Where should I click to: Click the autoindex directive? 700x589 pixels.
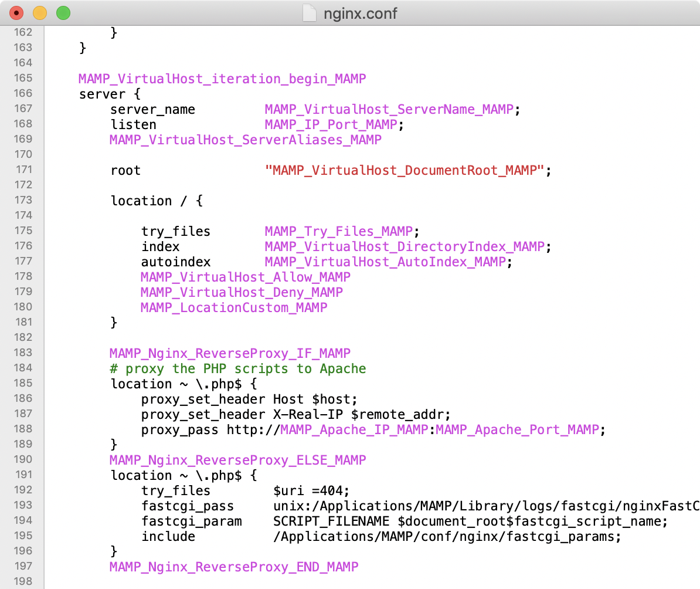[x=175, y=262]
